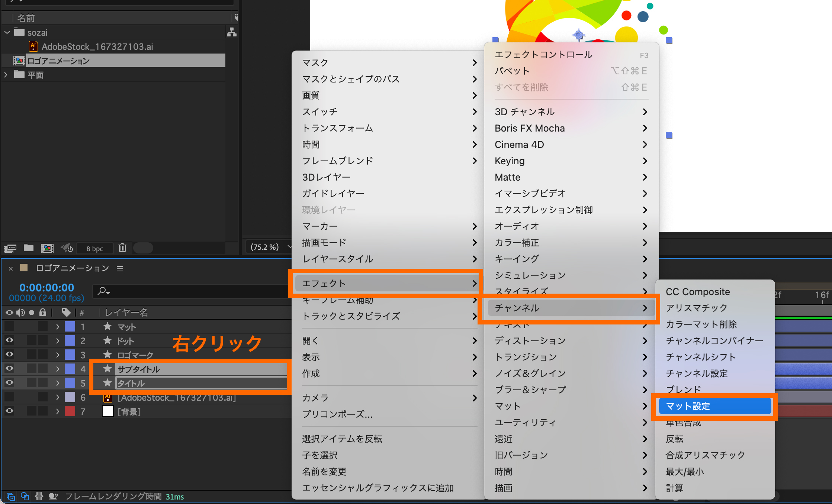Screen dimensions: 832x504
Task: Toggle visibility of the 背景 layer
Action: point(9,411)
